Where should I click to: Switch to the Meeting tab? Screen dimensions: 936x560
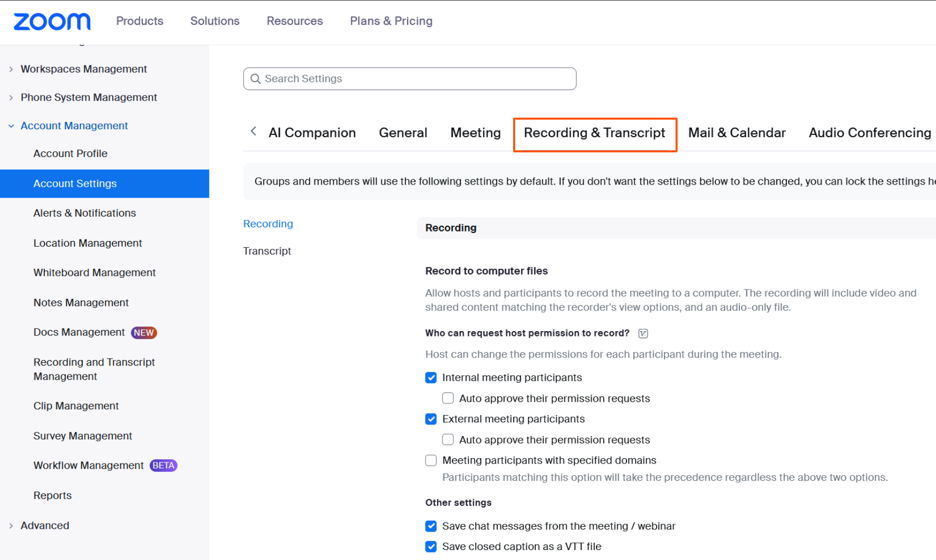click(x=476, y=133)
